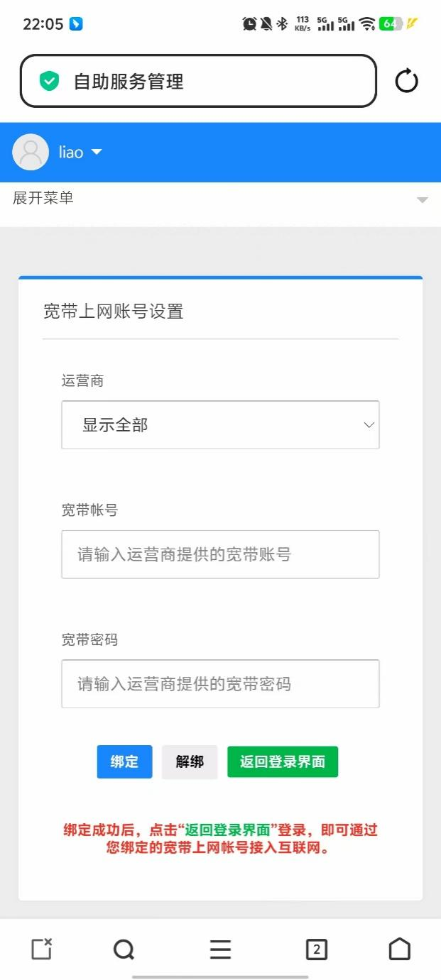Expand the 展开菜单 menu arrow
Screen dimensions: 441x980
(x=423, y=200)
